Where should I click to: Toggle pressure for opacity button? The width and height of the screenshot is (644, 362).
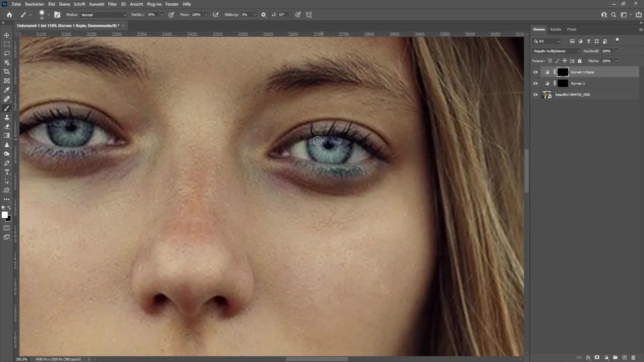coord(171,15)
